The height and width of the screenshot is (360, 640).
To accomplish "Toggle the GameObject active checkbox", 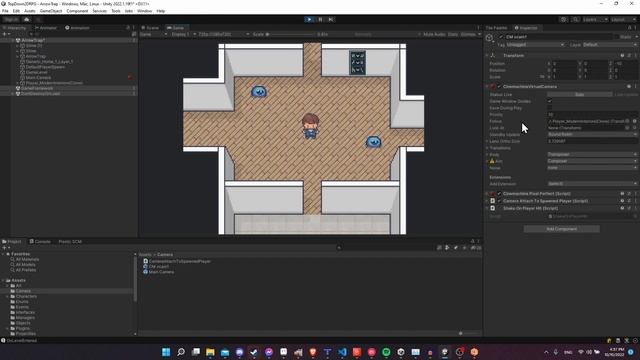I will [501, 37].
